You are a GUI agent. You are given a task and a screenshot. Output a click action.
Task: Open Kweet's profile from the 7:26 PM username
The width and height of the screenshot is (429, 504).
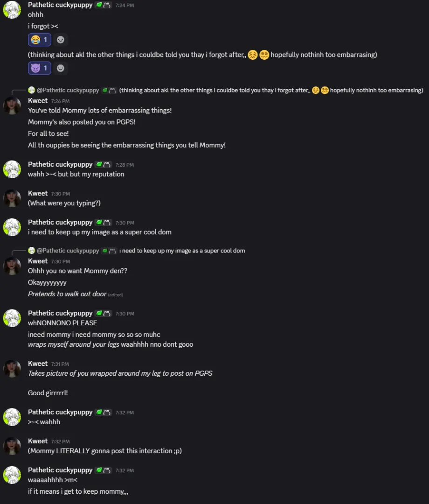click(38, 101)
